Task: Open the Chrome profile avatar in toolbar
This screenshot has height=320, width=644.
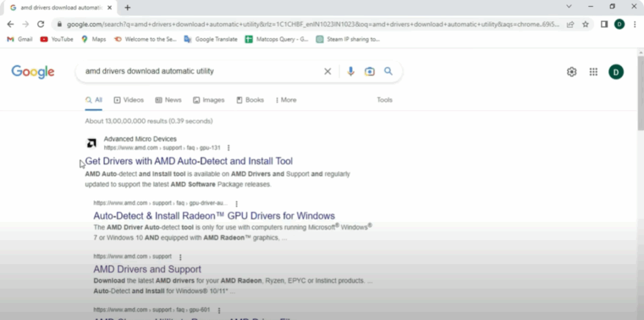Action: pos(619,25)
